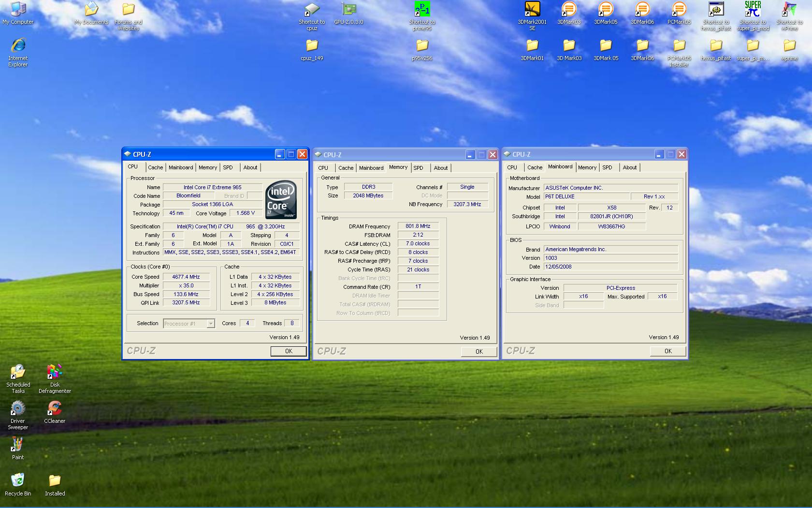Click Core Speed value 4677.4 MHz
The width and height of the screenshot is (812, 508).
[186, 277]
